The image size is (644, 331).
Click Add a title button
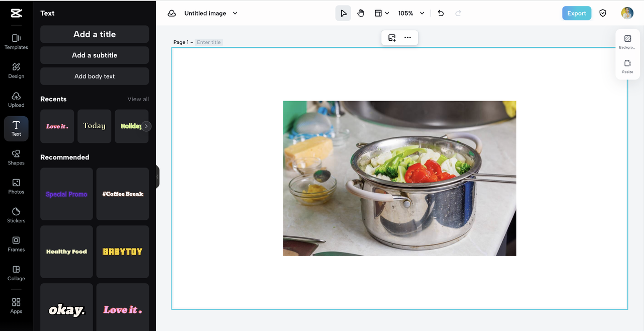click(95, 34)
